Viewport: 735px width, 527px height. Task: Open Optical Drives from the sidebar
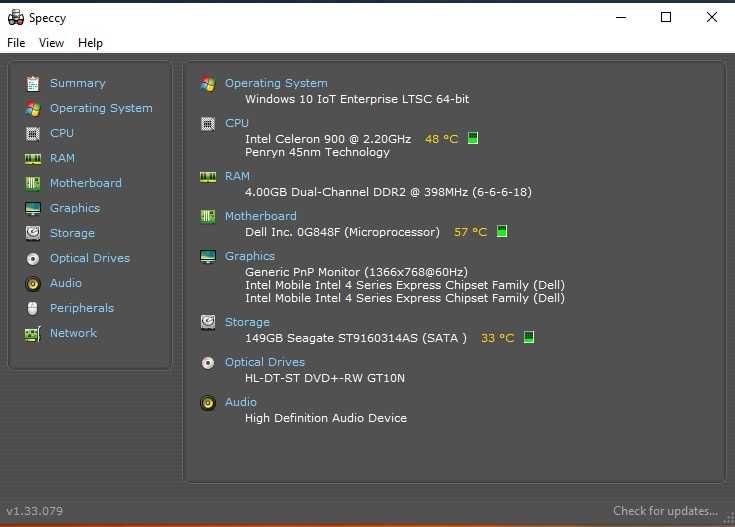(x=90, y=258)
